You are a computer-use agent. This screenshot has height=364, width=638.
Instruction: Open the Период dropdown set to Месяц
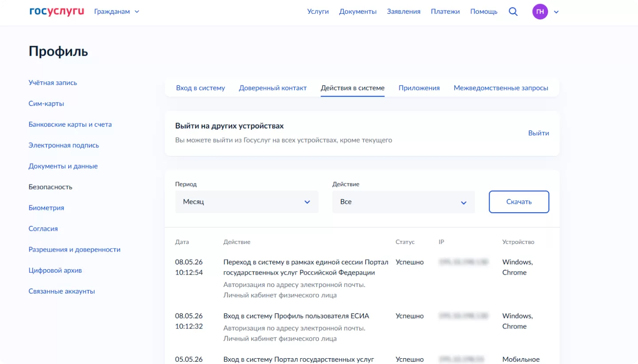(x=247, y=202)
